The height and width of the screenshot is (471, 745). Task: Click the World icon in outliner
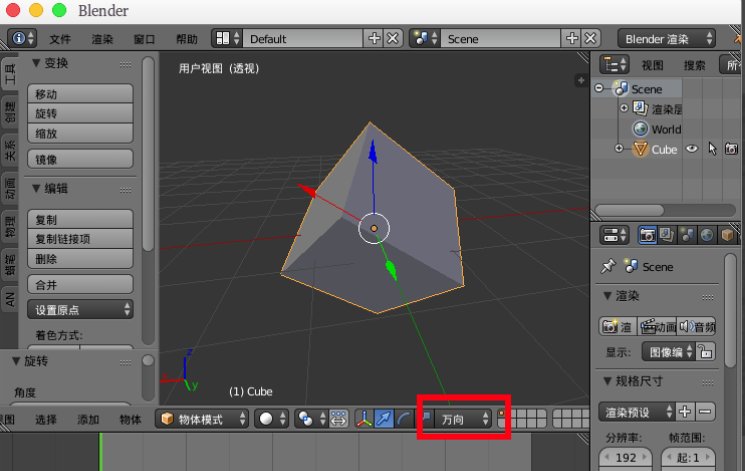(641, 129)
